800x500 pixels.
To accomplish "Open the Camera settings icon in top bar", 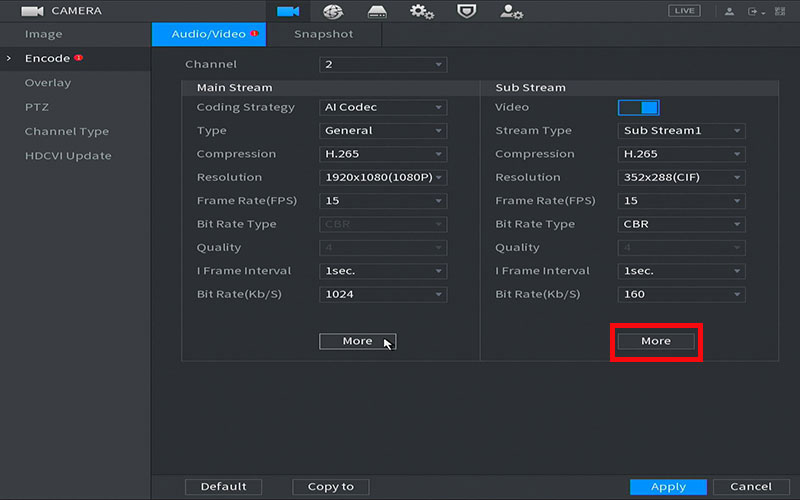I will [288, 11].
